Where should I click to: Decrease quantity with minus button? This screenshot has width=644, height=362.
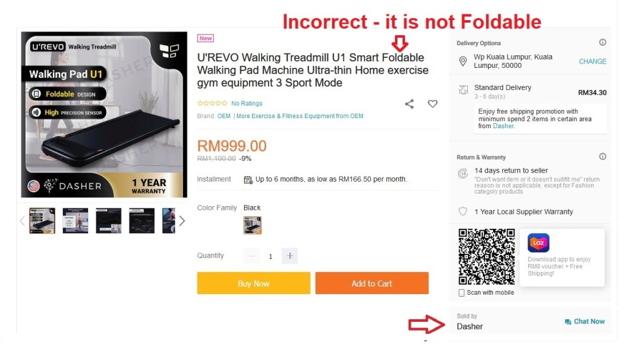click(252, 256)
